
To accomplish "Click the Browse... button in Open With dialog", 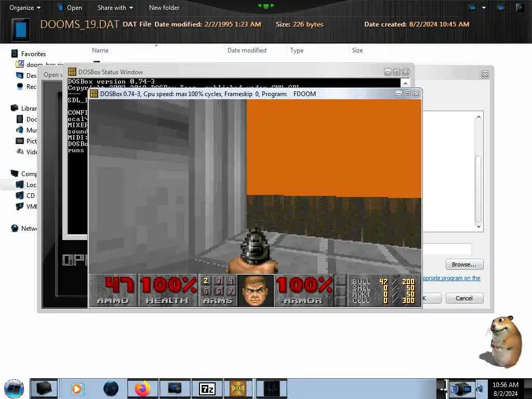I will [464, 264].
